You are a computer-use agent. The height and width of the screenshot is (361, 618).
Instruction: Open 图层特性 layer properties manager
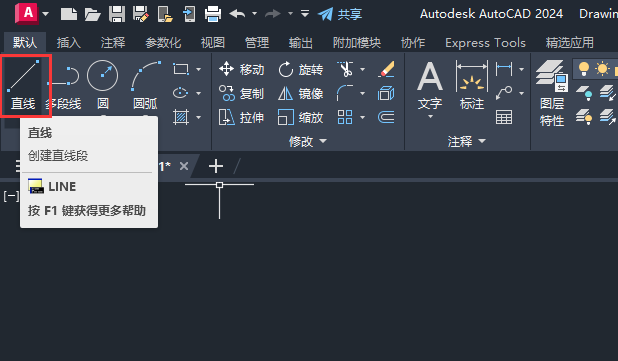tap(552, 93)
